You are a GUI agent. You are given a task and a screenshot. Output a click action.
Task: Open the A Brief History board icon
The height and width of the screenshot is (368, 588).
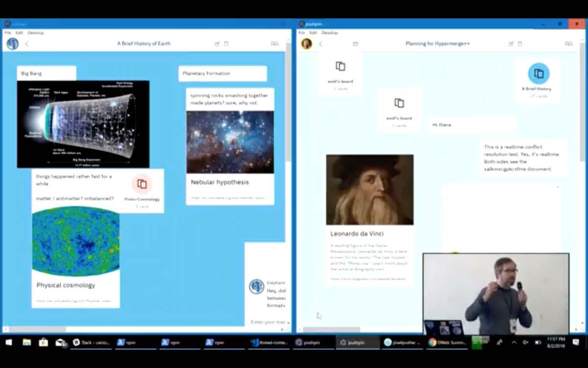point(539,74)
